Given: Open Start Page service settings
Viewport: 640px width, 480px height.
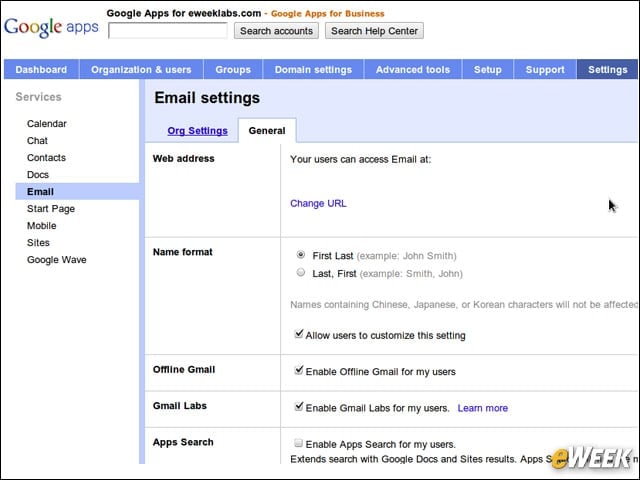Looking at the screenshot, I should [51, 209].
